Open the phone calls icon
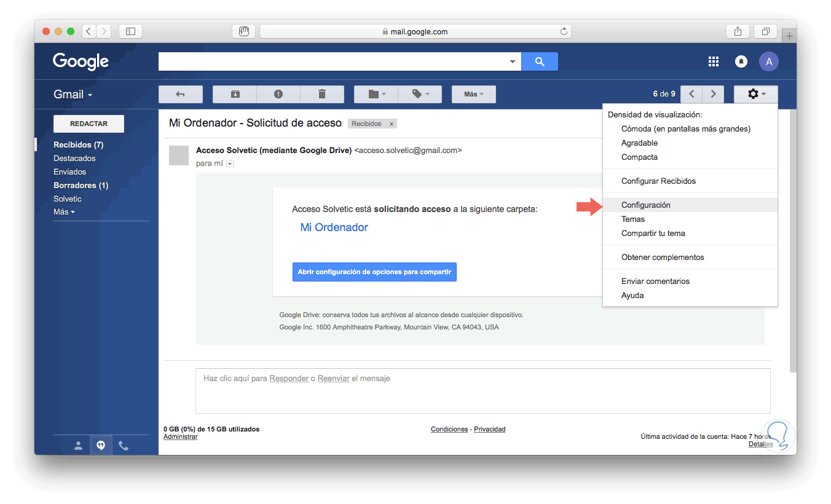The height and width of the screenshot is (504, 831). (124, 446)
